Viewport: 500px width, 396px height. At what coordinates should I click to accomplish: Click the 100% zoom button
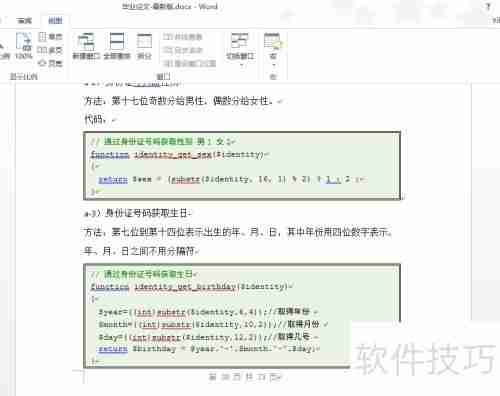click(24, 46)
